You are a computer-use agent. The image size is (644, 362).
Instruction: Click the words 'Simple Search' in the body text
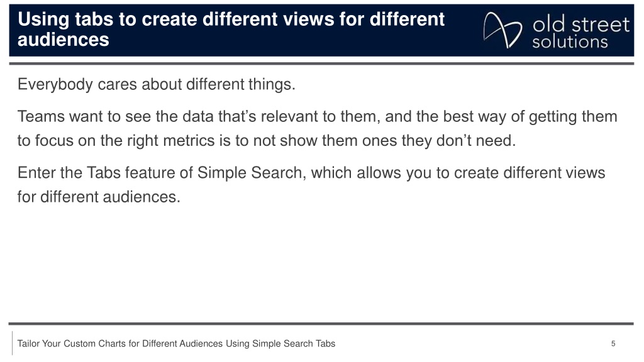click(249, 173)
